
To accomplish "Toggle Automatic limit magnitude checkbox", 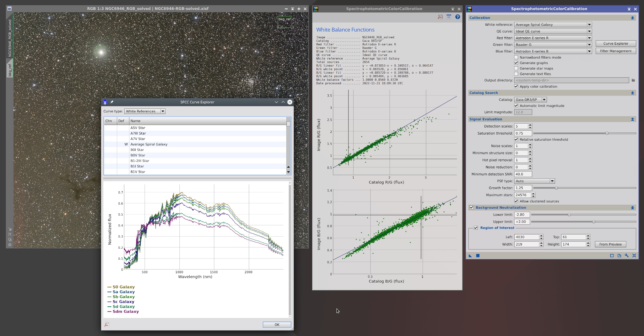I will coord(516,106).
